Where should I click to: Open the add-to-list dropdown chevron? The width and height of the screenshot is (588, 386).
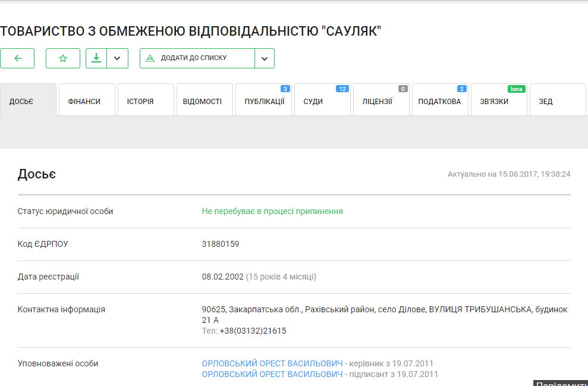265,58
